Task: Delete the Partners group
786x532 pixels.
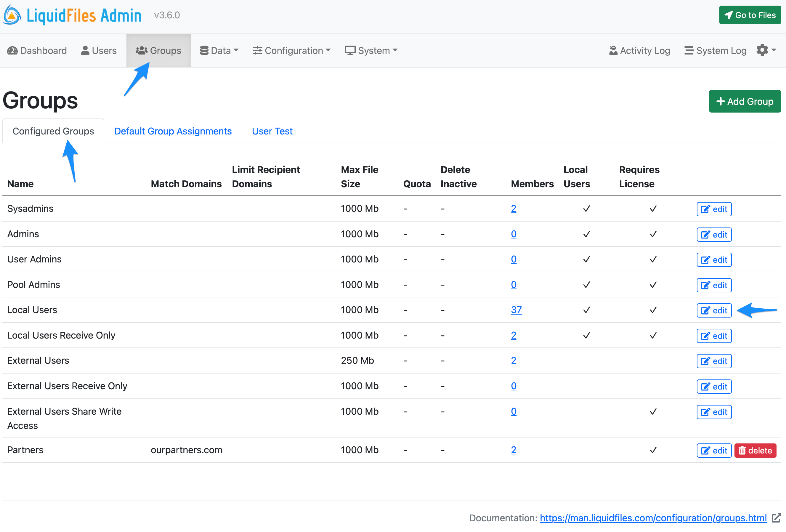Action: tap(755, 450)
